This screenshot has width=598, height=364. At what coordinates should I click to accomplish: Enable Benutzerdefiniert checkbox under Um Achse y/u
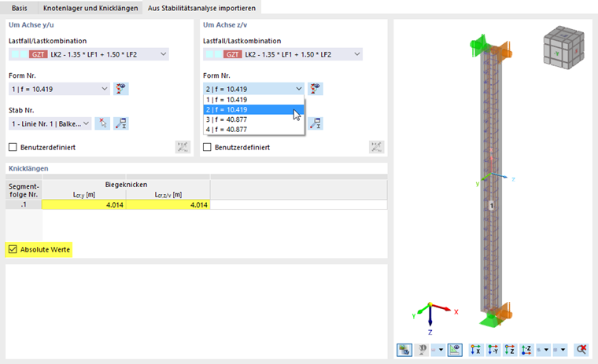pyautogui.click(x=13, y=147)
